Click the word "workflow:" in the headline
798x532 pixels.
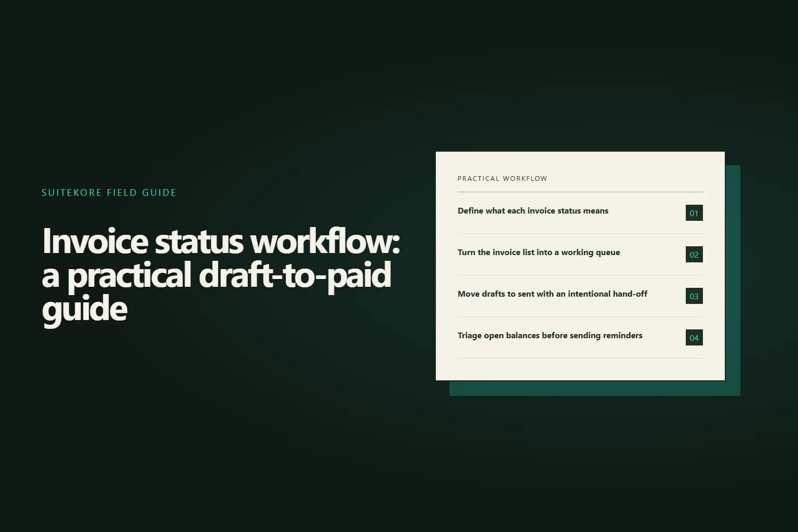point(325,241)
